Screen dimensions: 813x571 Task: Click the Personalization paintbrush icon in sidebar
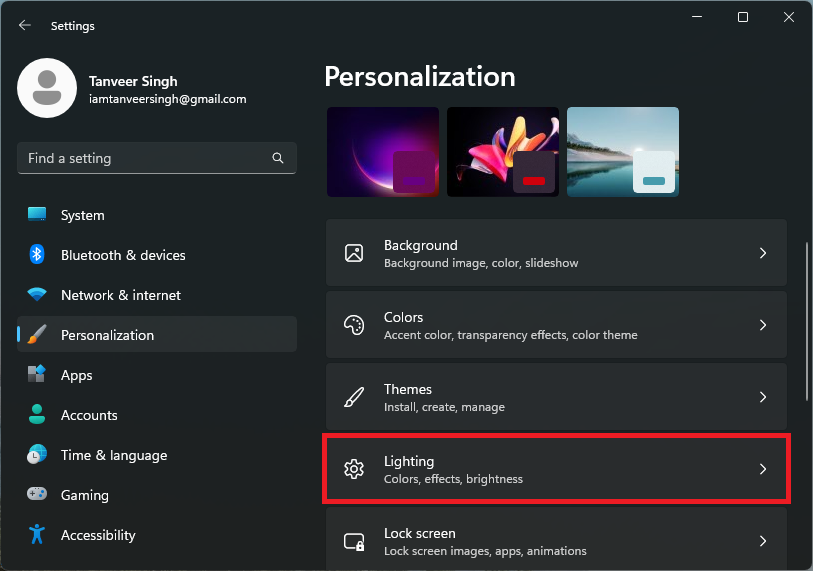37,335
